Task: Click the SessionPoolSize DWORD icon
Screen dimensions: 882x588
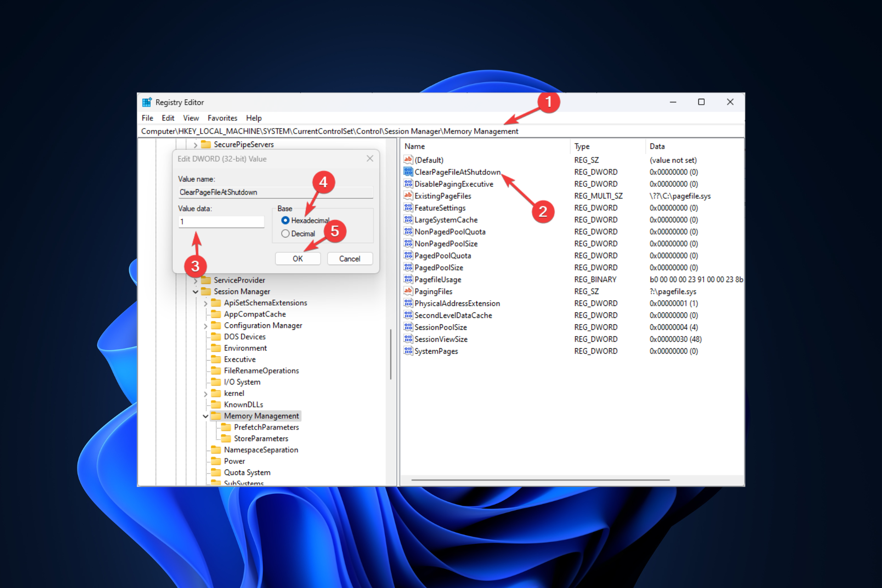Action: (x=408, y=327)
